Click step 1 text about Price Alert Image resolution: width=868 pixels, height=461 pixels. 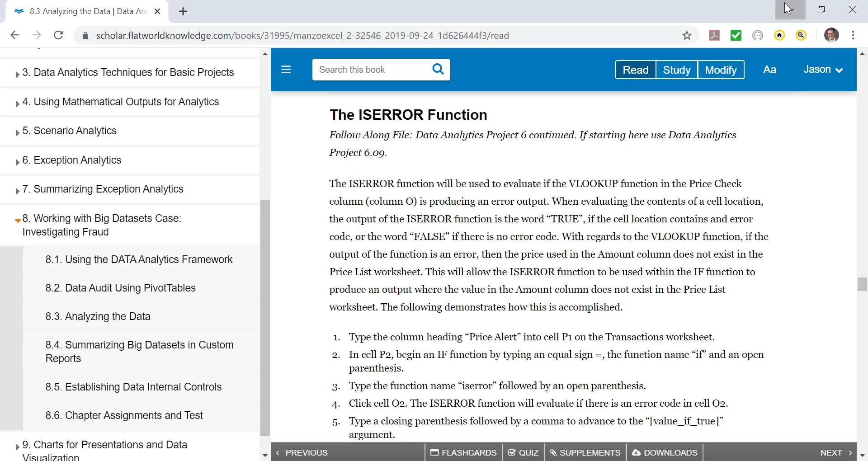[532, 337]
